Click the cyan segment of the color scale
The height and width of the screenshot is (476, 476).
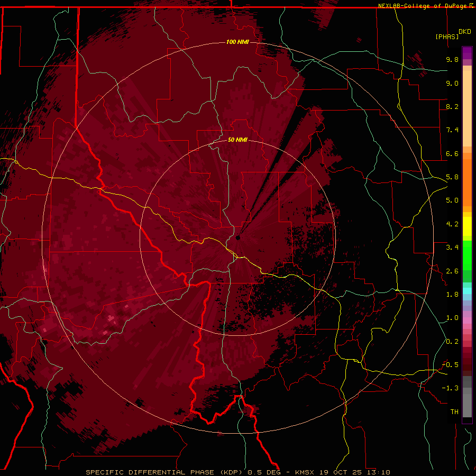[467, 290]
